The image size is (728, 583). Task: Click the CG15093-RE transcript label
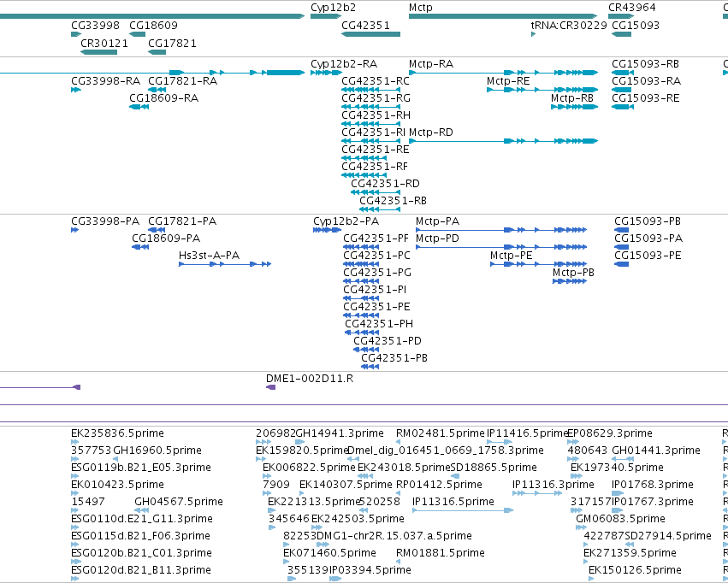coord(646,97)
